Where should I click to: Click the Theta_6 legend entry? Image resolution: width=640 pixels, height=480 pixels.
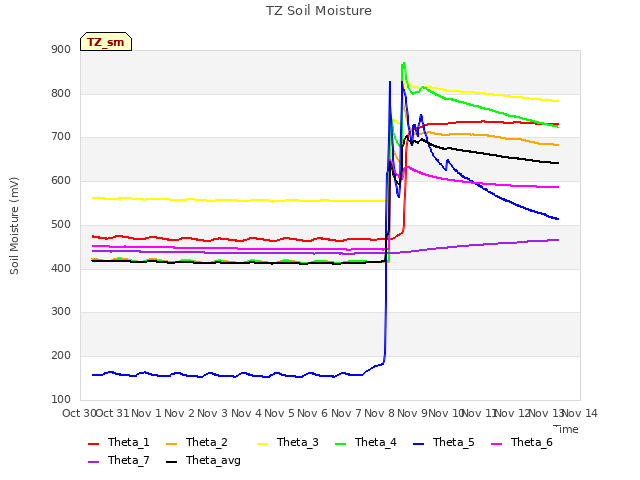pos(522,442)
